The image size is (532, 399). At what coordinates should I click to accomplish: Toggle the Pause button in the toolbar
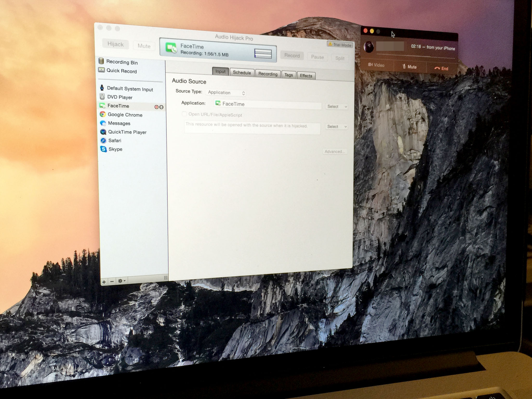317,57
